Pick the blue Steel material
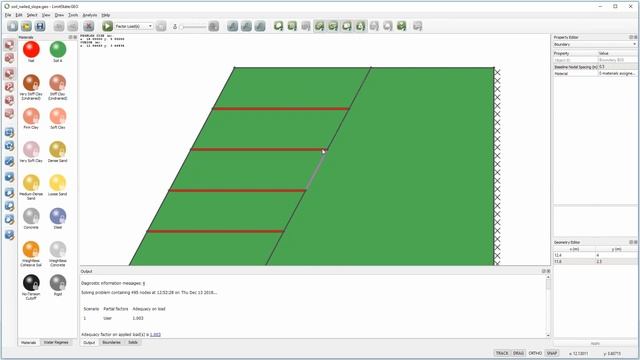 click(58, 216)
